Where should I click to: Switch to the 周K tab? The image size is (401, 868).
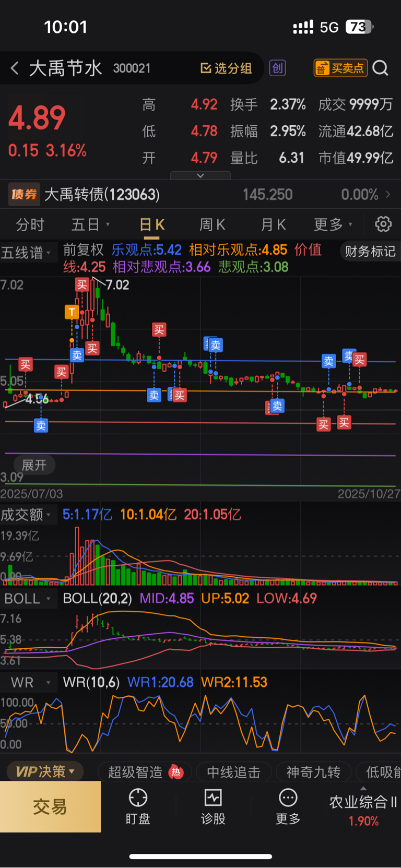(212, 225)
